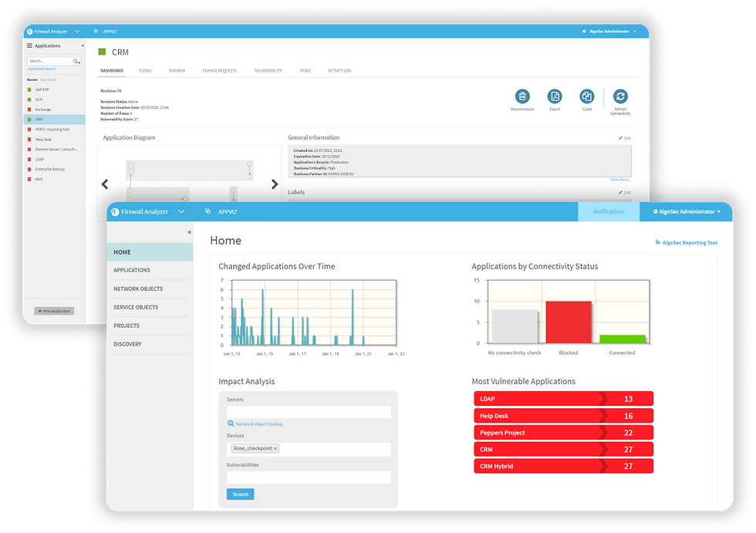Open APPVIZ in the Home window header
This screenshot has width=756, height=533.
(x=227, y=211)
